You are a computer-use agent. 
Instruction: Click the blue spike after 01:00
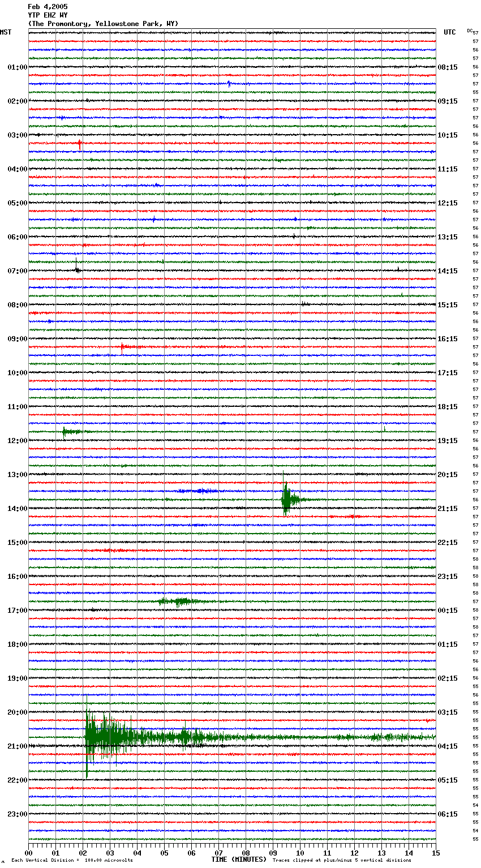229,84
